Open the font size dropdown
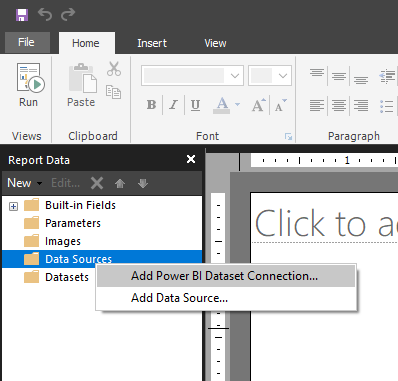The image size is (398, 381). (x=283, y=76)
